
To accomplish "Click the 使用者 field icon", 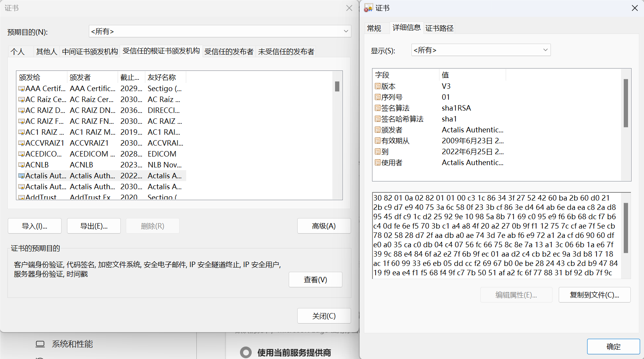I will (378, 162).
